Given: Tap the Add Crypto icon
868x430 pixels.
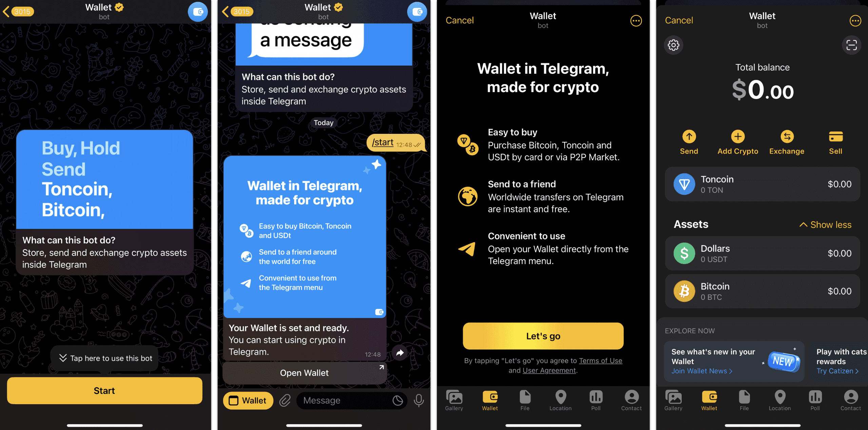Looking at the screenshot, I should (x=736, y=138).
